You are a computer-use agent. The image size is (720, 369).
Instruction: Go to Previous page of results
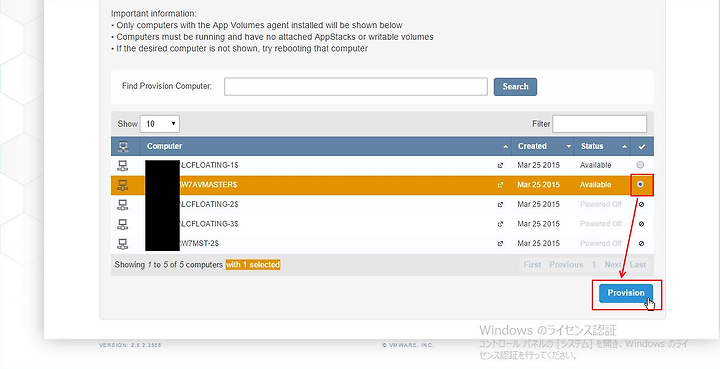(566, 265)
